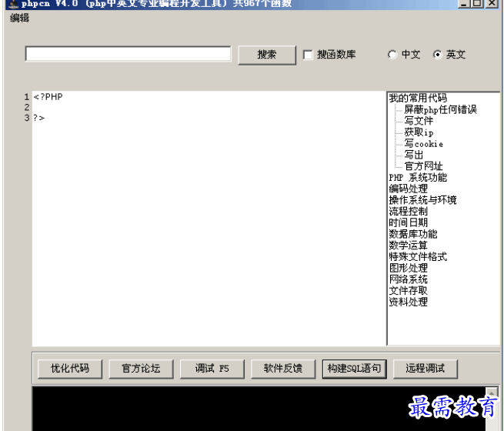Select 屏蔽php任何错误 snippet
The width and height of the screenshot is (504, 431).
[x=440, y=109]
